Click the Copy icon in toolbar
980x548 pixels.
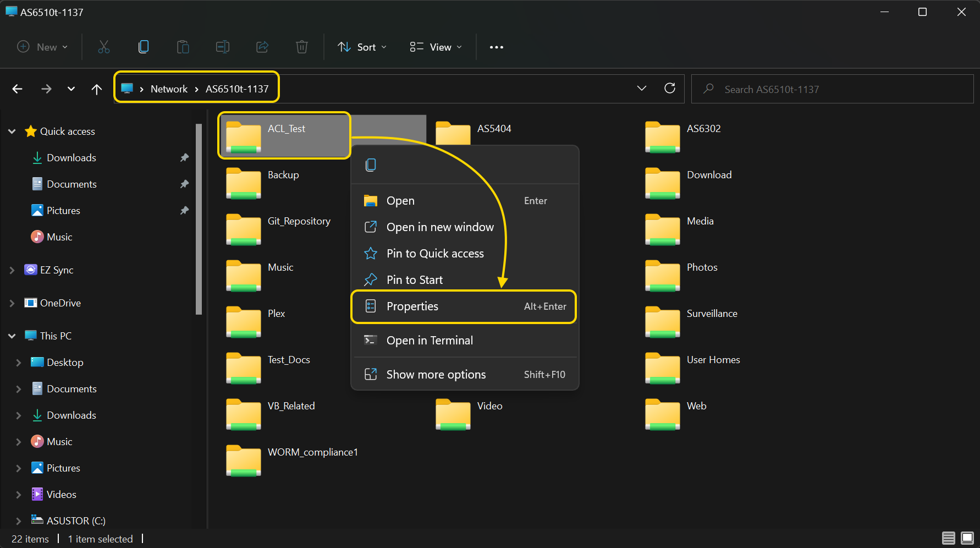[x=144, y=47]
